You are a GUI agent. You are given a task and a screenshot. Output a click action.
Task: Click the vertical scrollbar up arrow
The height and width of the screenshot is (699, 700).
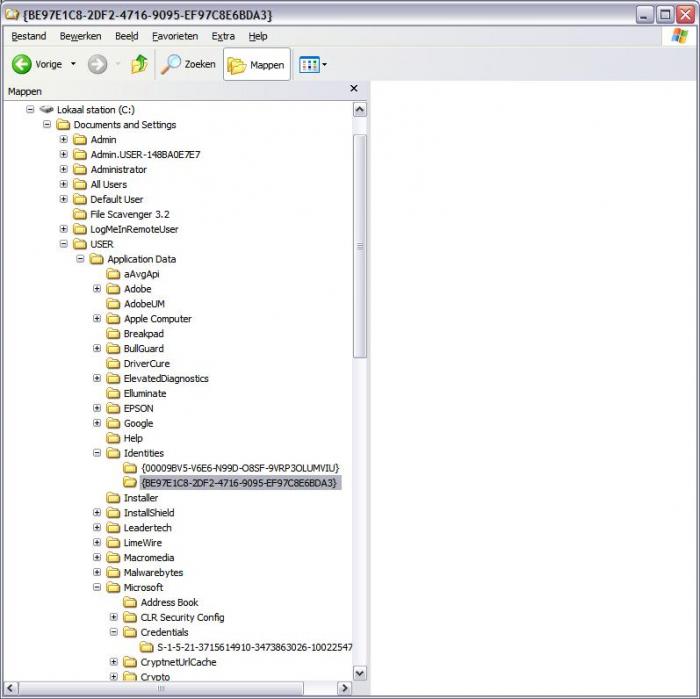[x=360, y=109]
